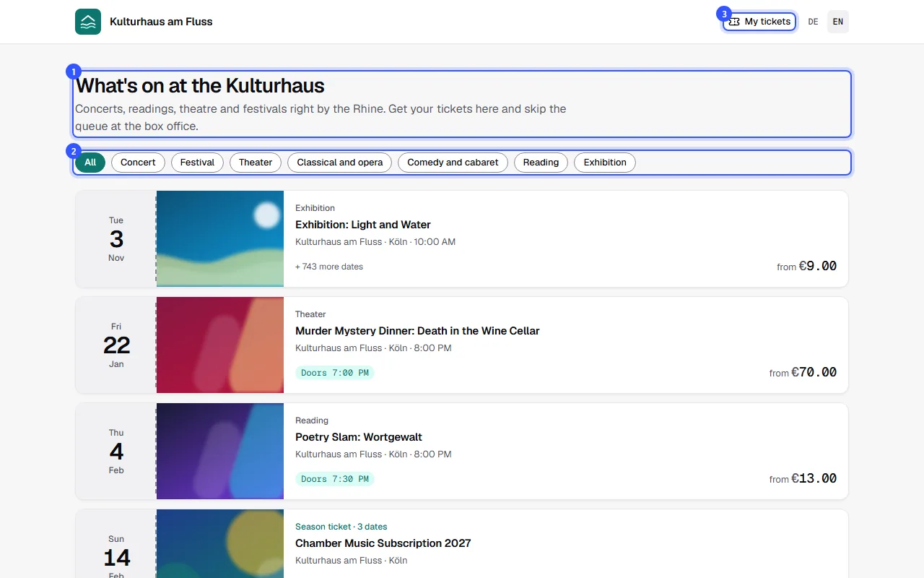Click the '+ 743 more dates' text
This screenshot has height=578, width=924.
[x=329, y=267]
